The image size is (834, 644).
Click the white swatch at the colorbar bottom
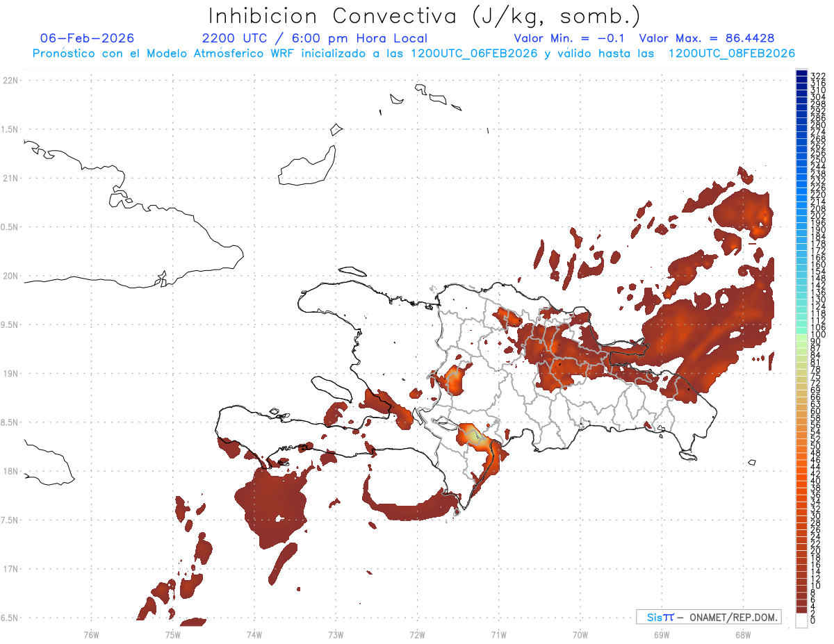tap(801, 622)
